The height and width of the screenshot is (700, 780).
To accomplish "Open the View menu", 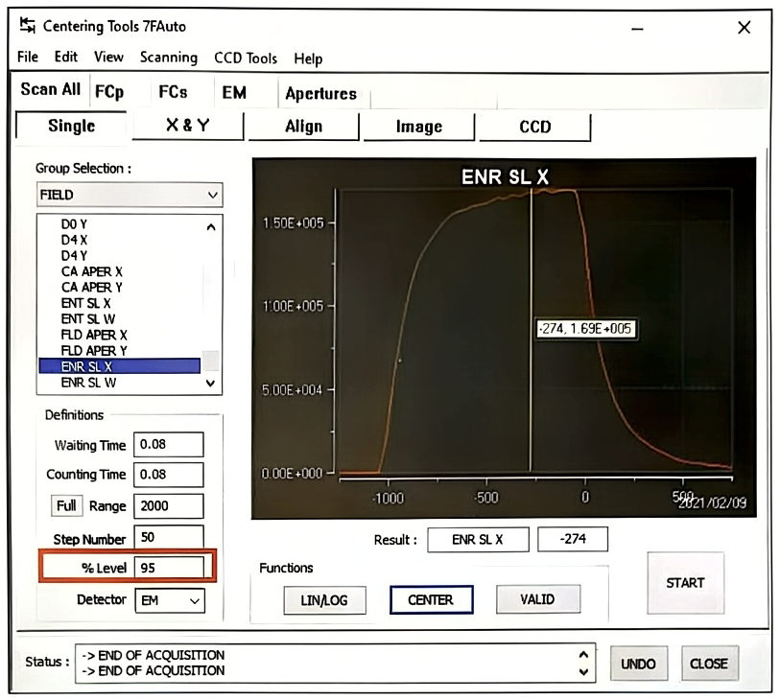I will (x=108, y=57).
